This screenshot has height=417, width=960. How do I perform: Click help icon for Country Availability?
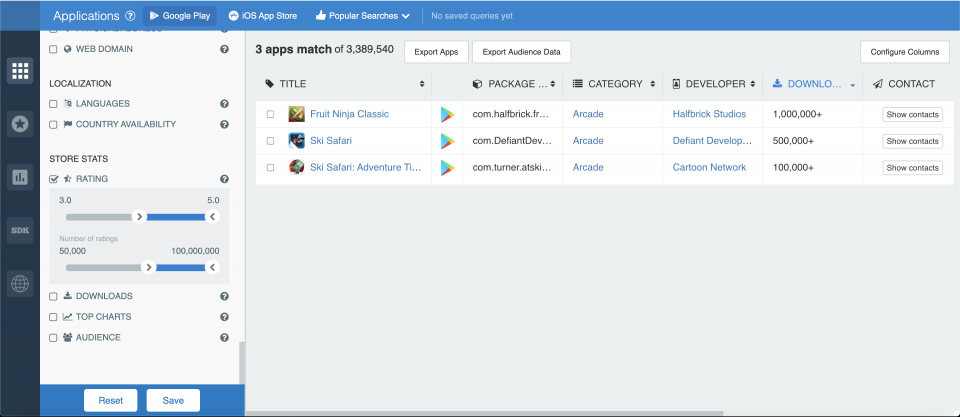click(224, 124)
